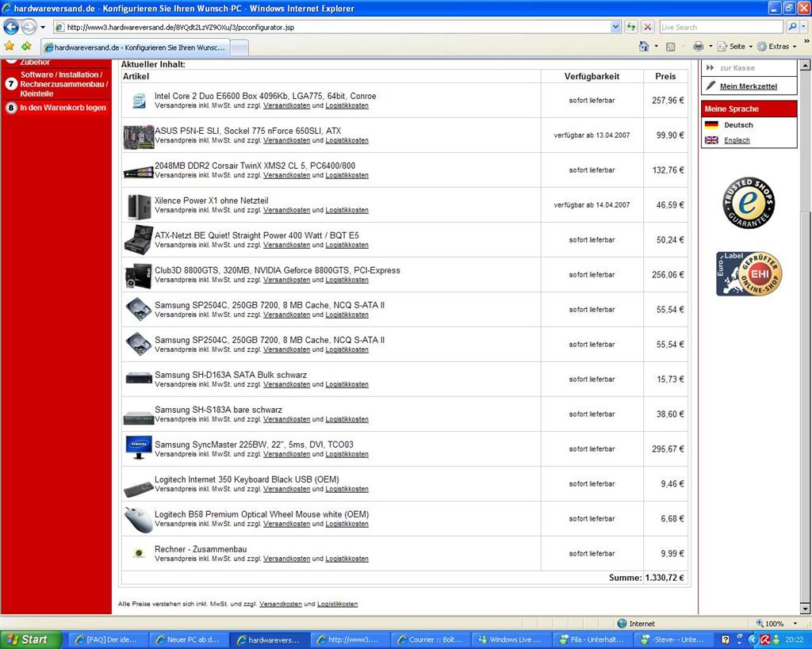
Task: Click Logistikkosten link in page footer
Action: coord(337,604)
